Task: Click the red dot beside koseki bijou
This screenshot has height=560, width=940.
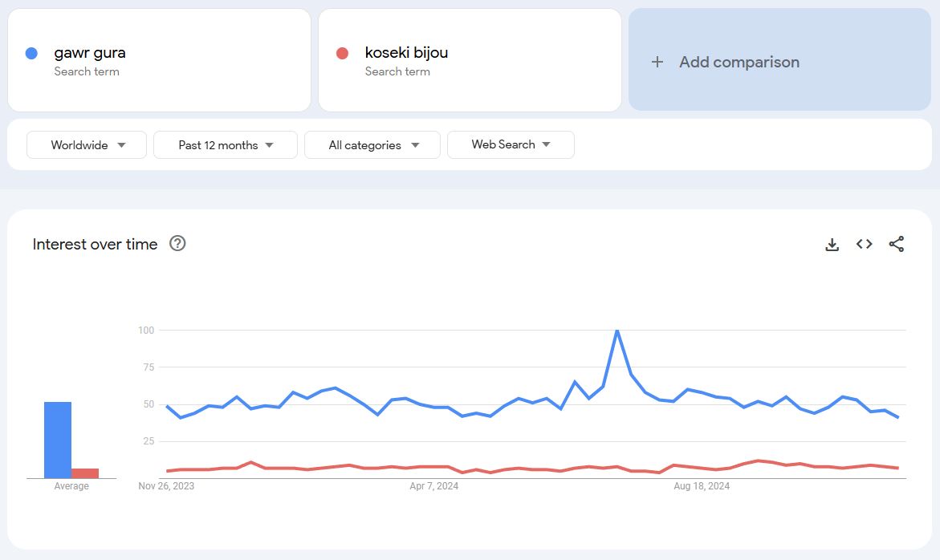Action: (343, 54)
